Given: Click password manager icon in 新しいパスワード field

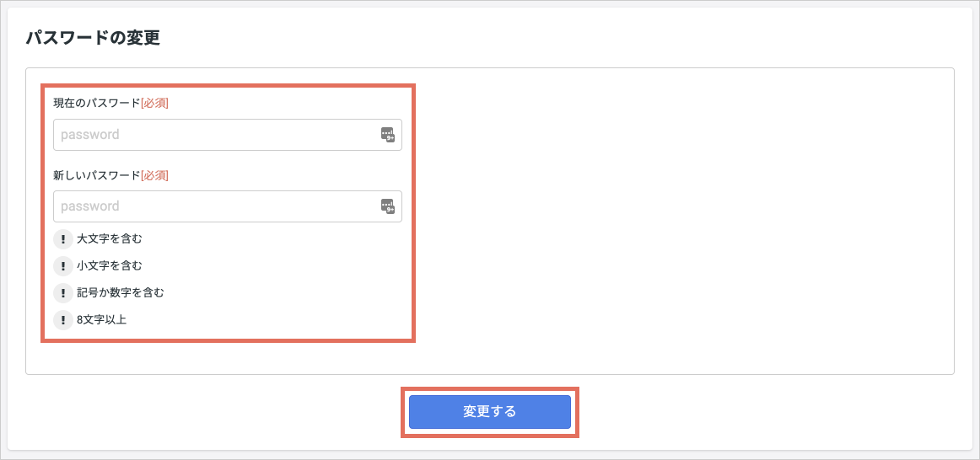Looking at the screenshot, I should pos(388,206).
